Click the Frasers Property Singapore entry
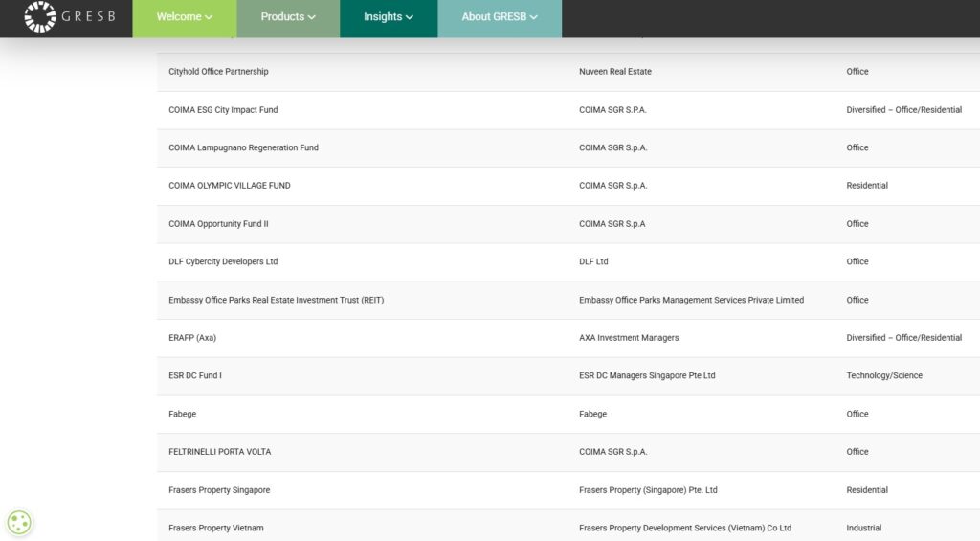This screenshot has height=541, width=980. tap(219, 490)
